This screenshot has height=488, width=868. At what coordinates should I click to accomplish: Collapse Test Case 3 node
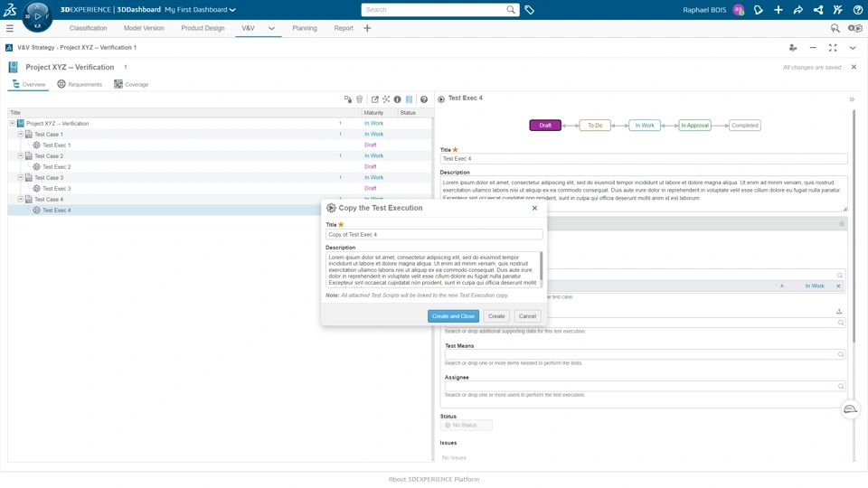21,178
